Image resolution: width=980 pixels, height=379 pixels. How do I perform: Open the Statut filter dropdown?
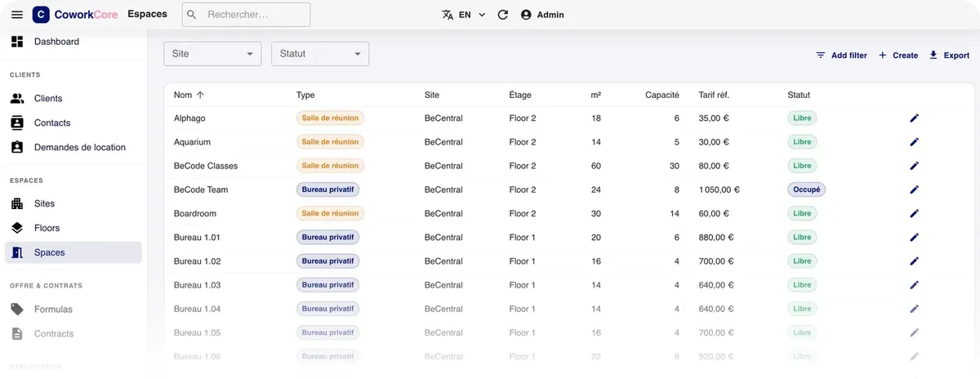[x=320, y=54]
